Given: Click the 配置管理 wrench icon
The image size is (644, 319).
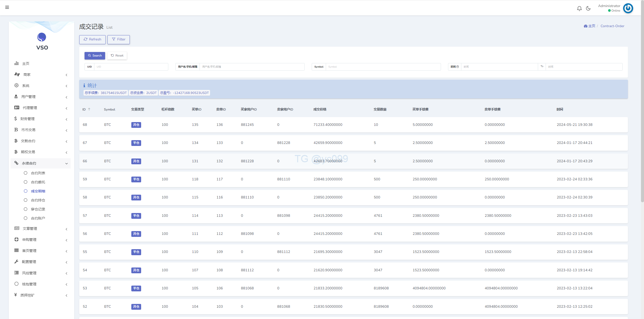Looking at the screenshot, I should click(17, 261).
